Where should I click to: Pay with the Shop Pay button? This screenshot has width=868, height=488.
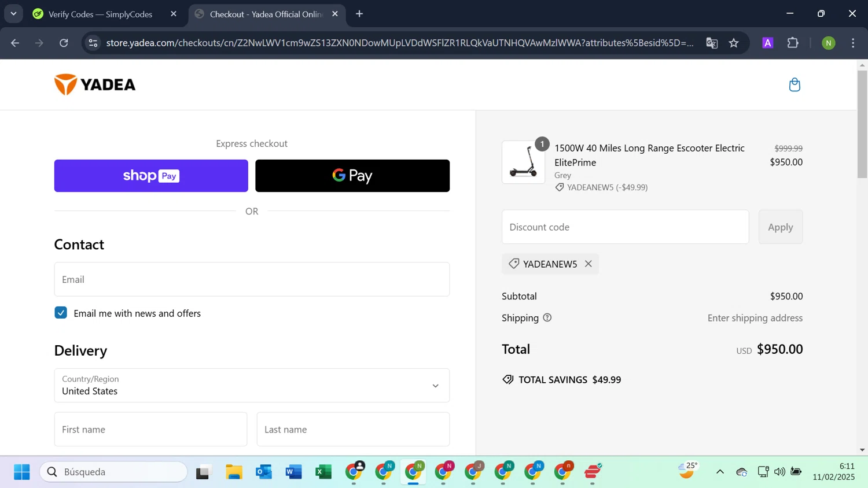click(151, 176)
